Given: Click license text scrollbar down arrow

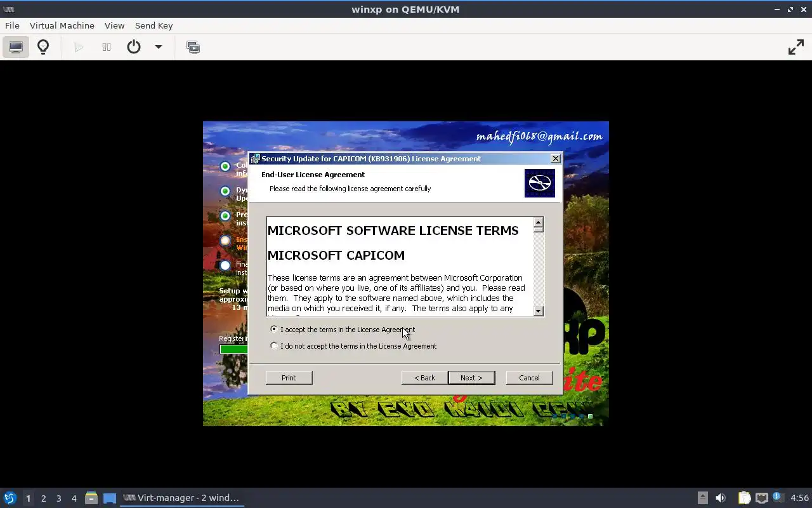Looking at the screenshot, I should pos(539,311).
